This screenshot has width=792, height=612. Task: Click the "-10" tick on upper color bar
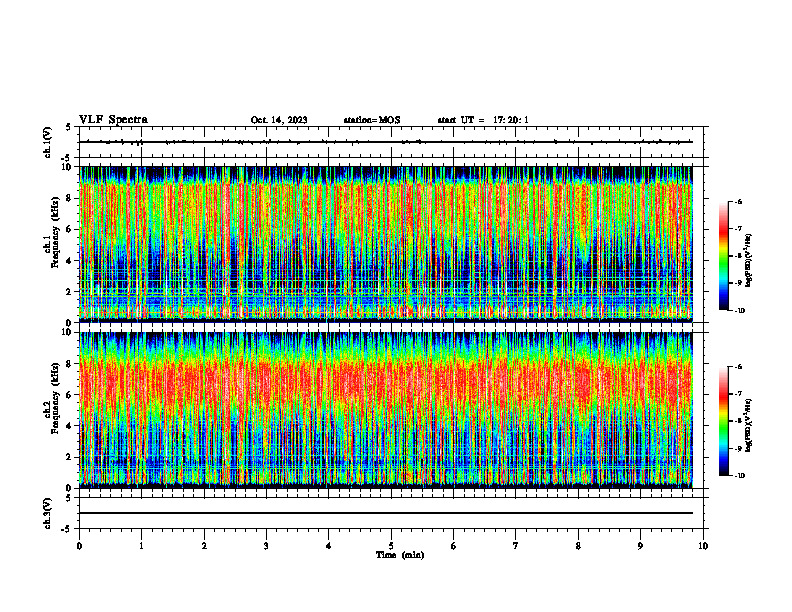tap(739, 311)
